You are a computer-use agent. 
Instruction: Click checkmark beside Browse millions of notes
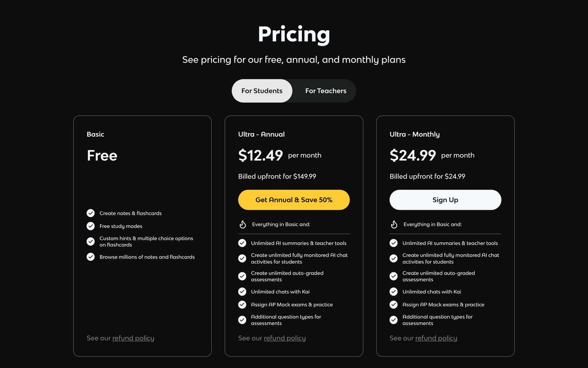click(90, 257)
